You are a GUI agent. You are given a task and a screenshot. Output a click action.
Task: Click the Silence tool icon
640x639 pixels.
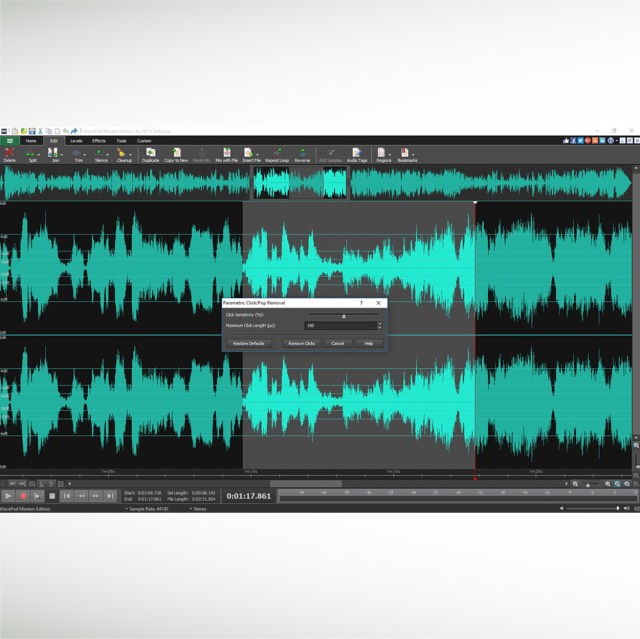(x=102, y=153)
